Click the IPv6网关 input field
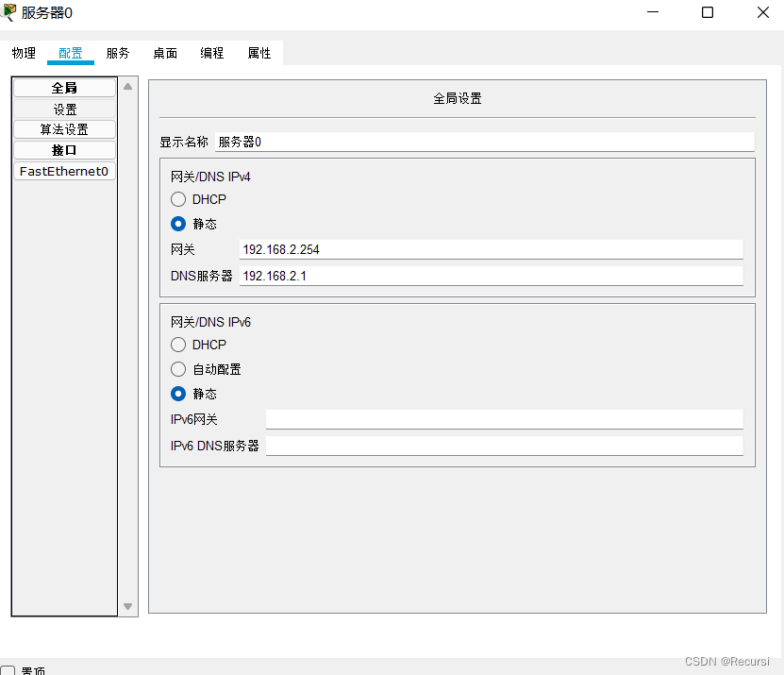The width and height of the screenshot is (784, 675). click(x=504, y=419)
